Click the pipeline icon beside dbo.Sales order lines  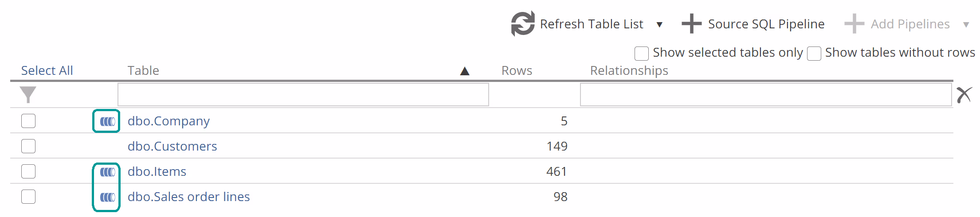(x=107, y=197)
